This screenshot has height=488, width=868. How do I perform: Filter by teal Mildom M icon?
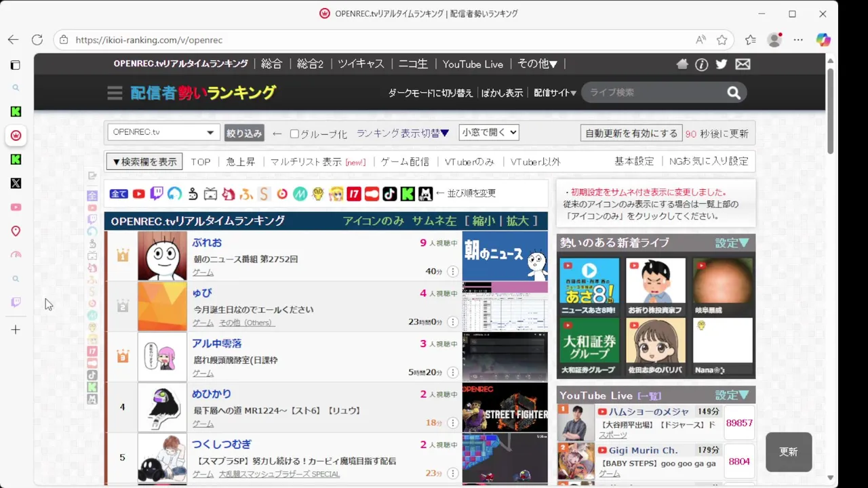click(300, 194)
